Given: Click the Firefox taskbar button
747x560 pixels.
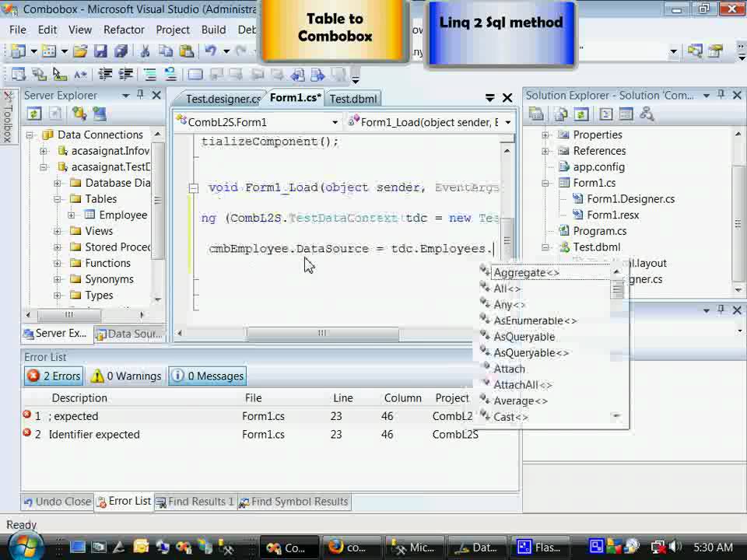Looking at the screenshot, I should (352, 548).
